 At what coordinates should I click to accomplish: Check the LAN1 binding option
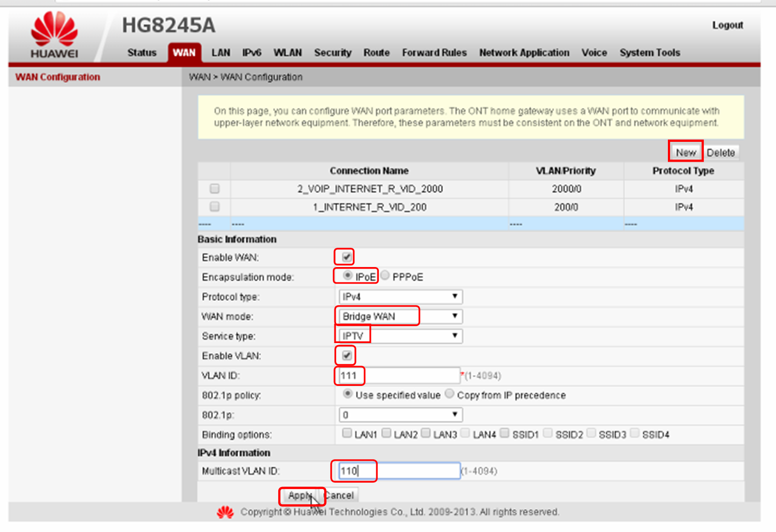pyautogui.click(x=347, y=433)
